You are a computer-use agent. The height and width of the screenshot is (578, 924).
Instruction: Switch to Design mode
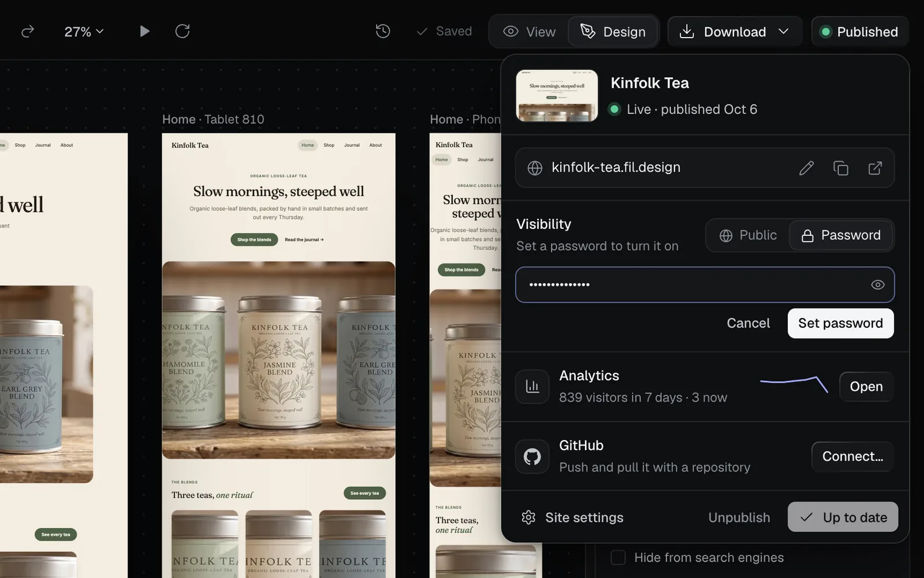(613, 32)
